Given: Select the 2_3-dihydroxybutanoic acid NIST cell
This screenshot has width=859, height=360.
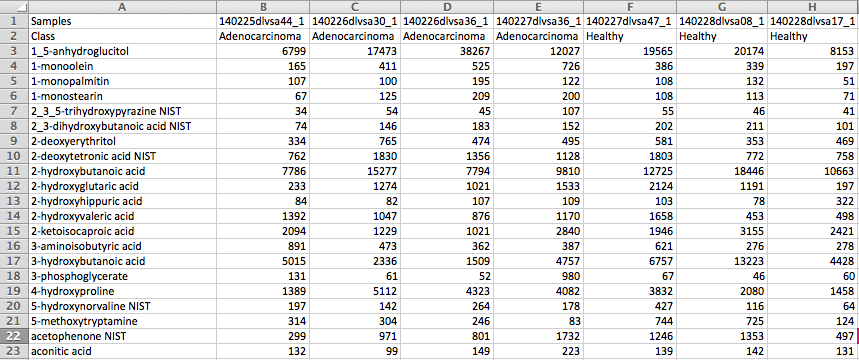Looking at the screenshot, I should [x=122, y=127].
